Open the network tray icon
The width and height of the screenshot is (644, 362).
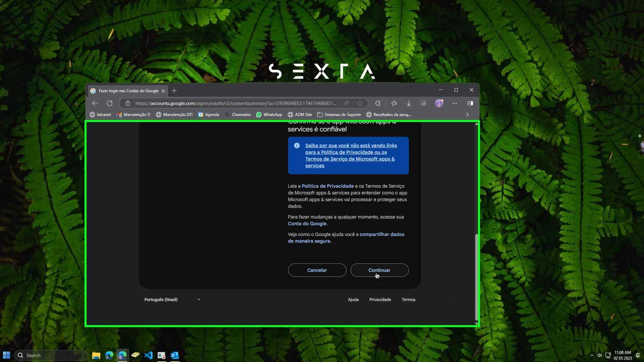(608, 355)
